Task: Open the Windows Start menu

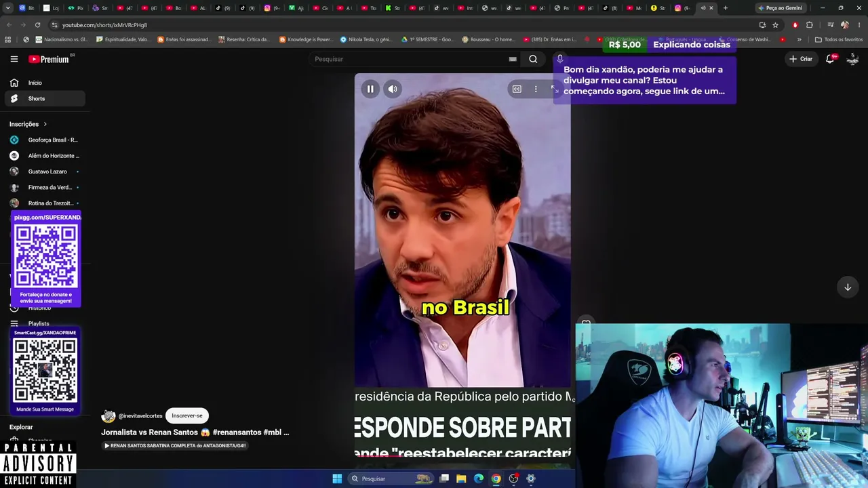Action: click(337, 479)
